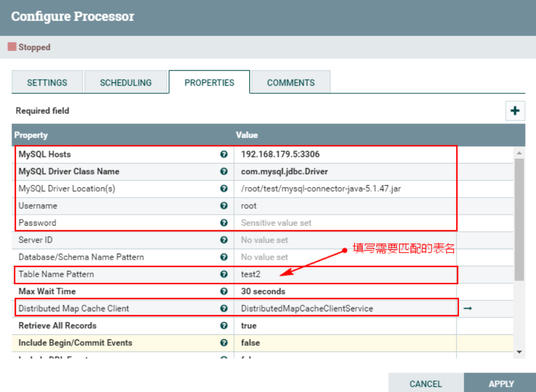Show Max Wait Time help icon
Image resolution: width=536 pixels, height=392 pixels.
[224, 291]
